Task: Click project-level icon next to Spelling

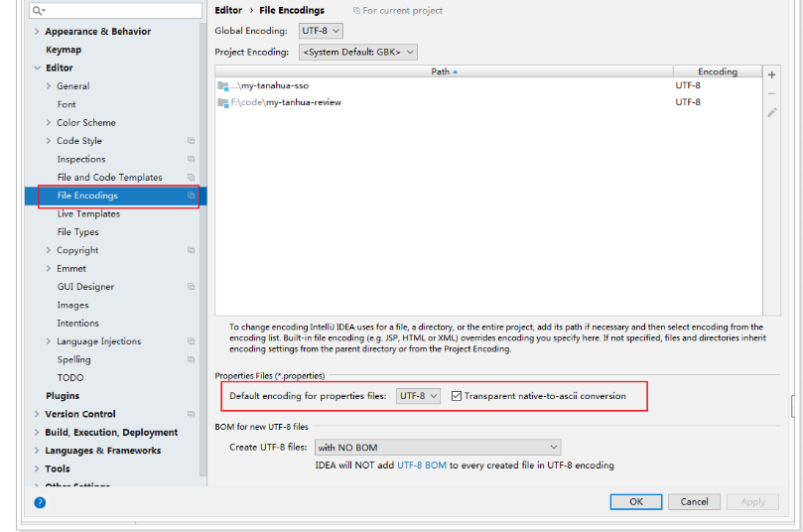Action: tap(191, 359)
